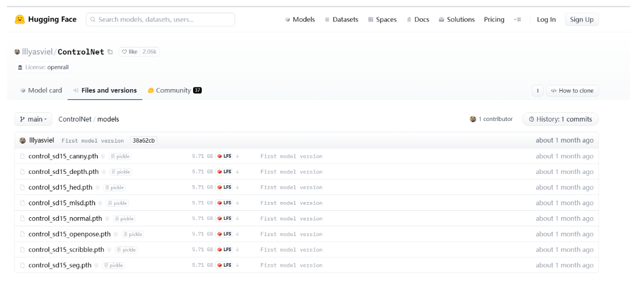Click the pickle badge next to control_sd15_seg.pth
The height and width of the screenshot is (289, 644).
(113, 266)
